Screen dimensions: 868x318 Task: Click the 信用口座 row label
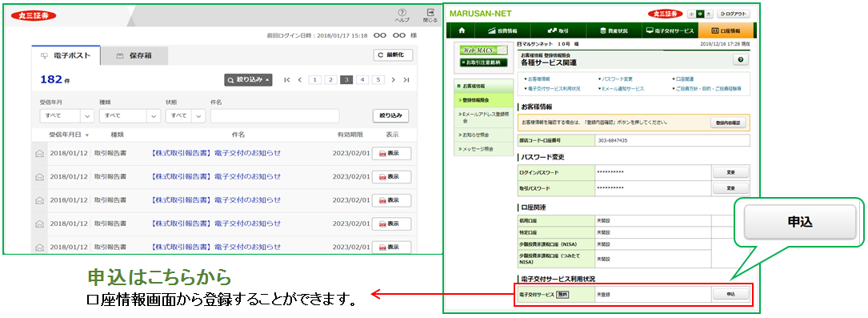pyautogui.click(x=528, y=220)
